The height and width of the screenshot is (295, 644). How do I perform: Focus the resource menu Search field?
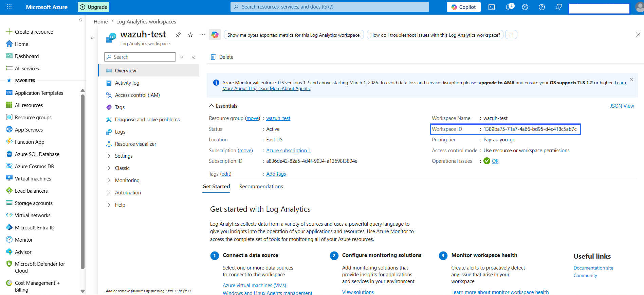[x=140, y=57]
